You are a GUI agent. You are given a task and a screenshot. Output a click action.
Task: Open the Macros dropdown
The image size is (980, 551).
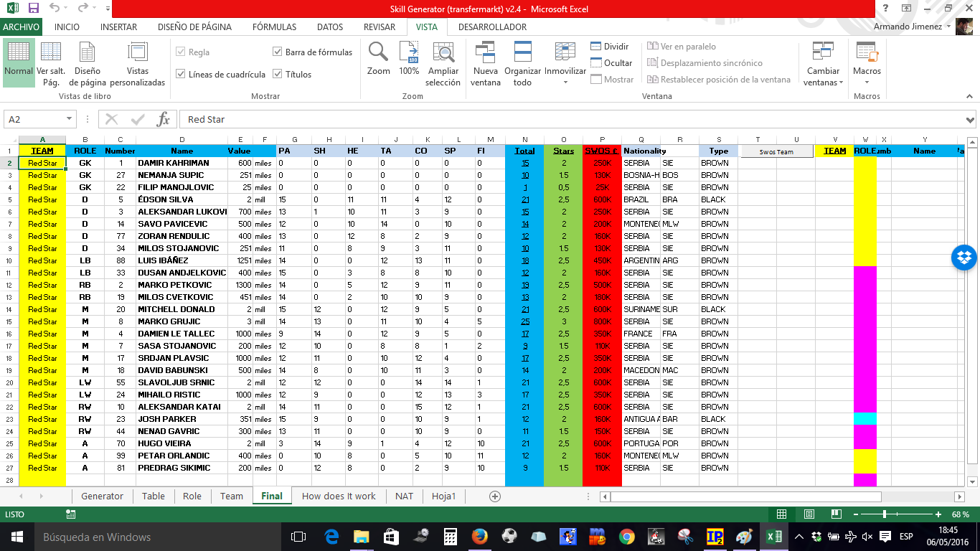(867, 82)
